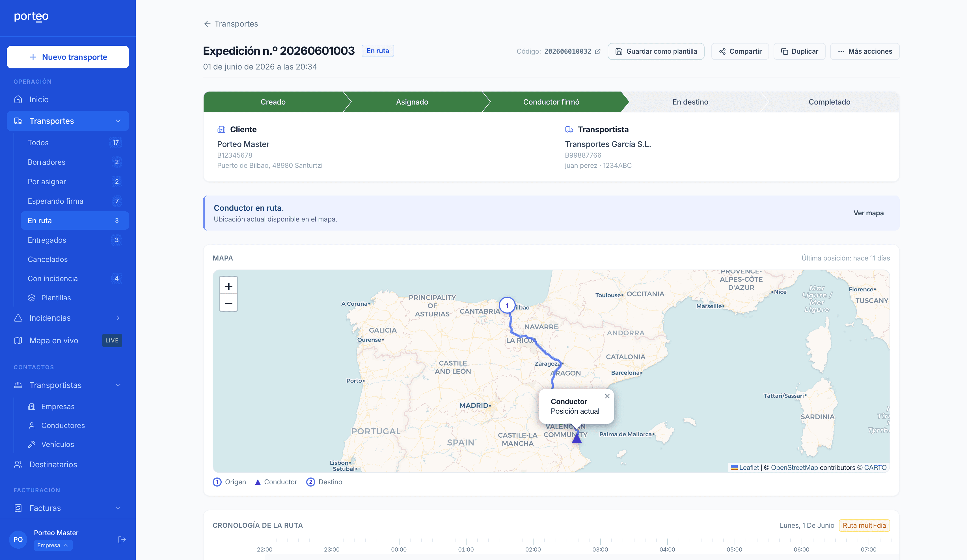
Task: Select En ruta in the sidebar
Action: (75, 221)
